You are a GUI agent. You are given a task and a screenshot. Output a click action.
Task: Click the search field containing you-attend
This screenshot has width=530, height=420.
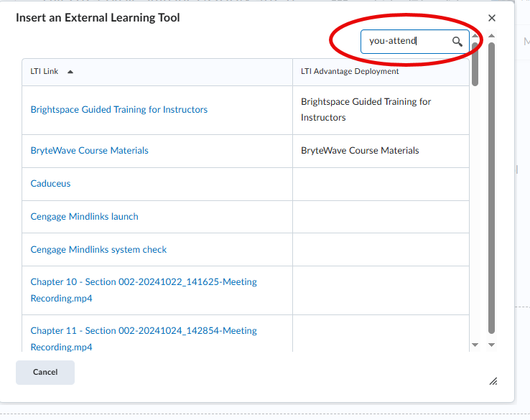415,42
